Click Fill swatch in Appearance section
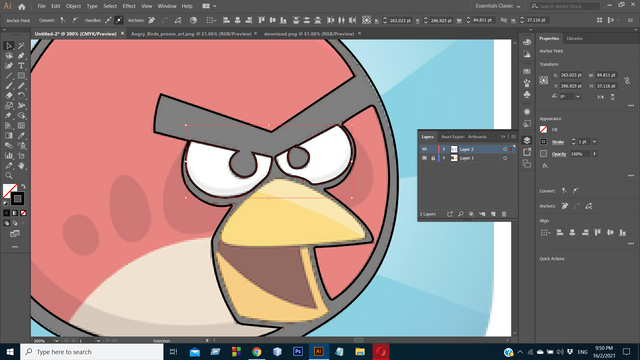This screenshot has width=640, height=360. pyautogui.click(x=543, y=129)
